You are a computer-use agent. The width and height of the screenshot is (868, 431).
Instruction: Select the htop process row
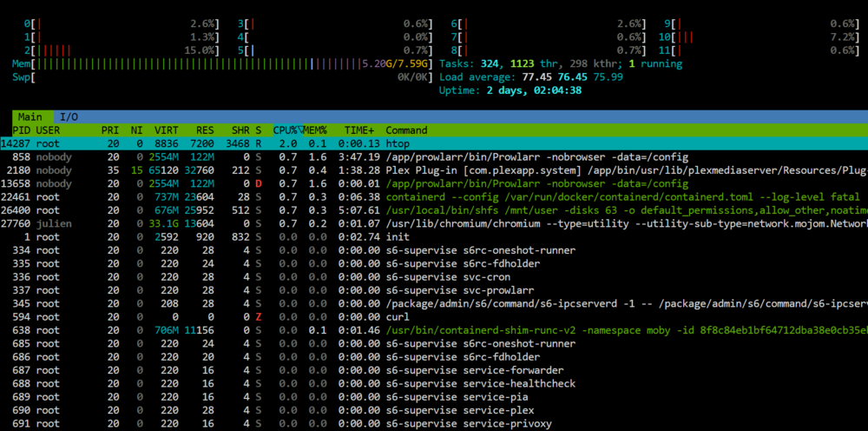coord(434,143)
